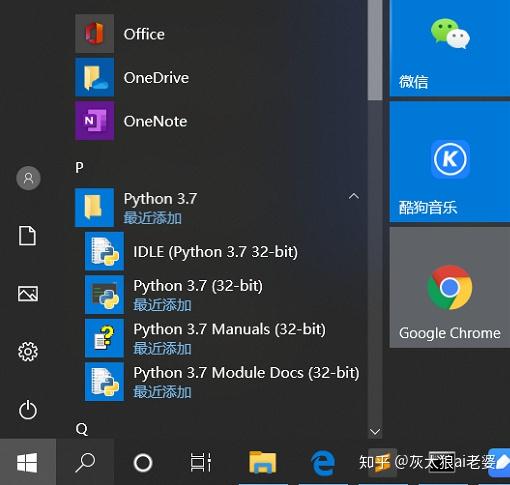The image size is (510, 485).
Task: Open Settings gear in Start sidebar
Action: point(28,352)
